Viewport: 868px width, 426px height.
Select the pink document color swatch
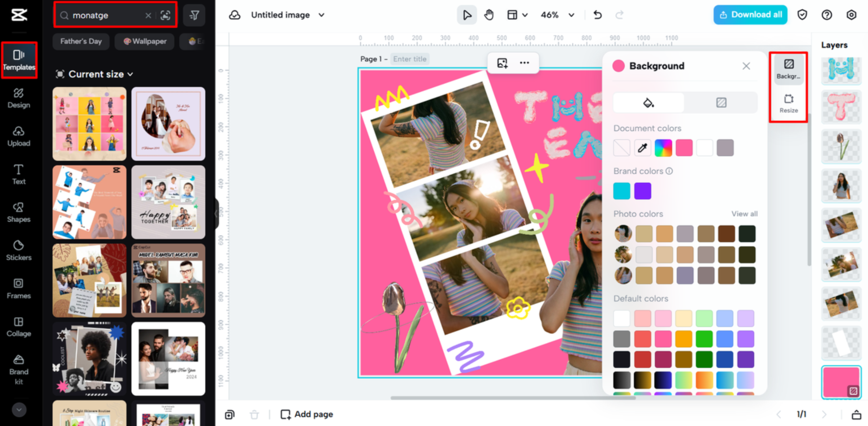coord(684,147)
